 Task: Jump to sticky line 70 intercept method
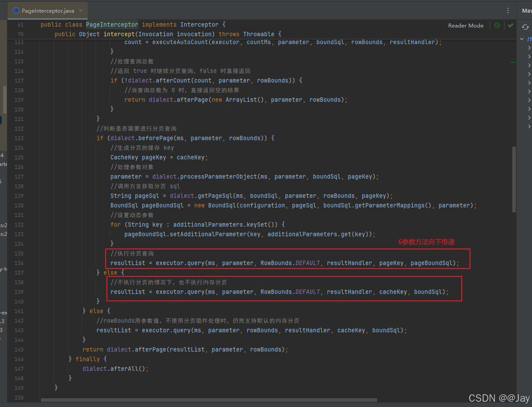point(168,34)
